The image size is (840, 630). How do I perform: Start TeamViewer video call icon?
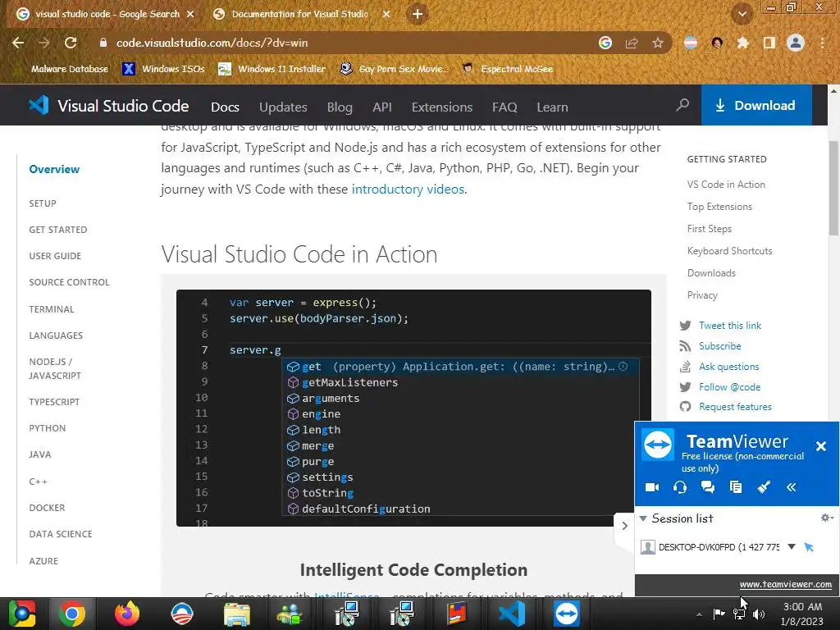click(x=652, y=487)
